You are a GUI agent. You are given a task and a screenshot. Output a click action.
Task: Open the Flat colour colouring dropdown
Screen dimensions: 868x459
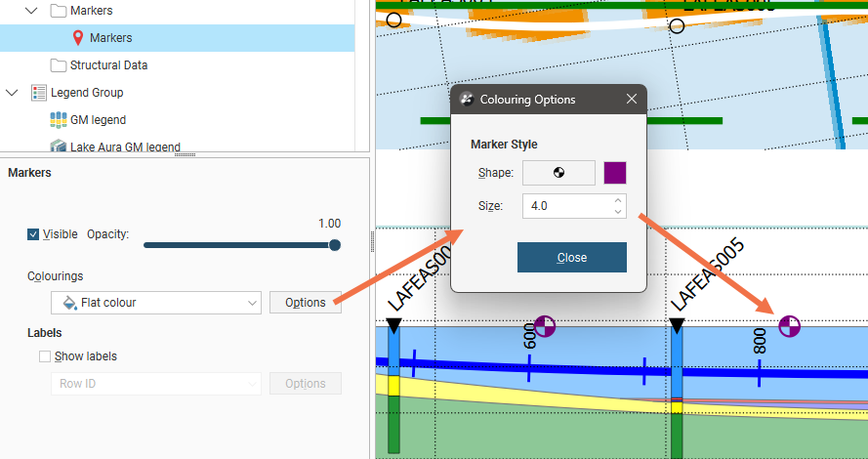[154, 303]
